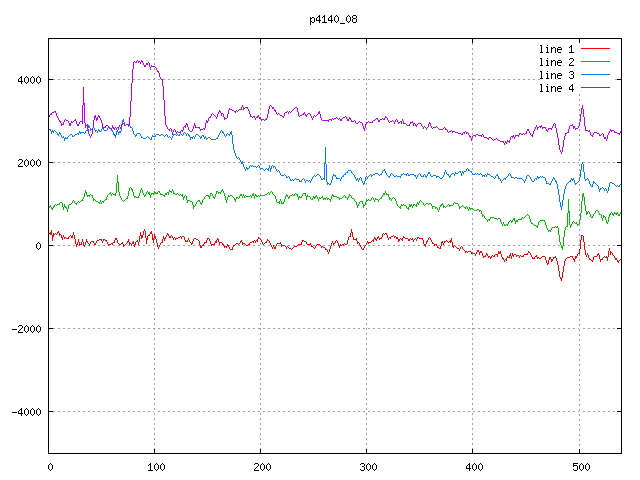Click the 100 x-axis tick label
This screenshot has height=480, width=640.
155,466
